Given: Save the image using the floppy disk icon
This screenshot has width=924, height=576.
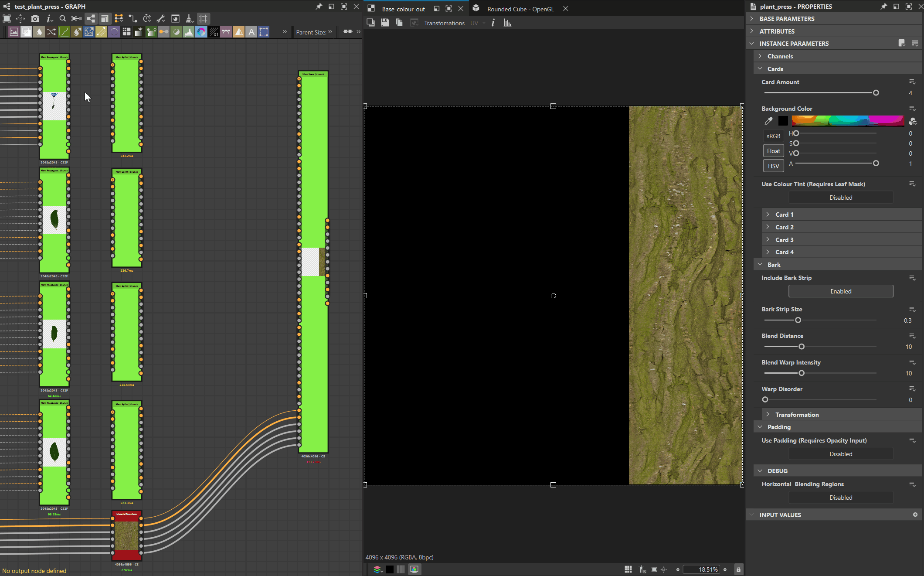Looking at the screenshot, I should click(385, 23).
